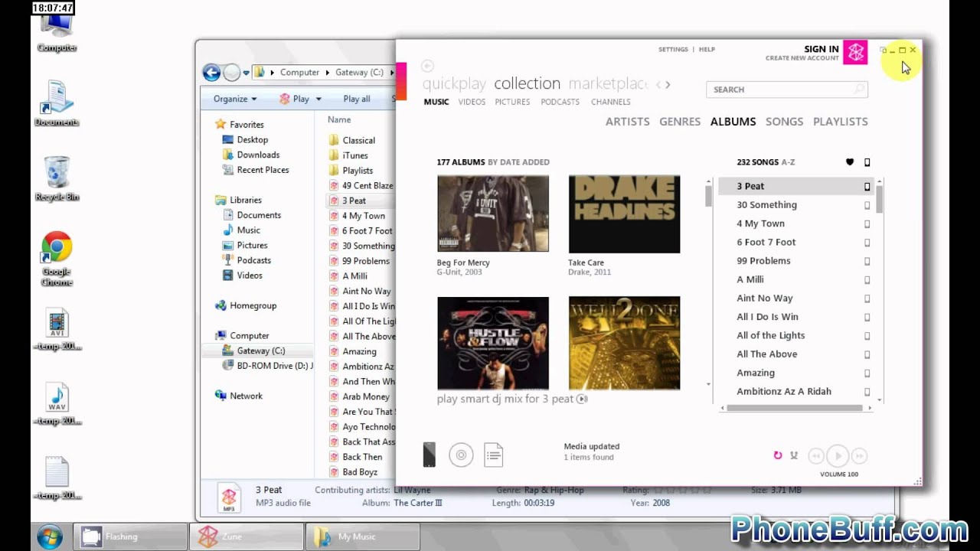Toggle device sync for 30 Something
Viewport: 980px width, 551px height.
[x=867, y=205]
